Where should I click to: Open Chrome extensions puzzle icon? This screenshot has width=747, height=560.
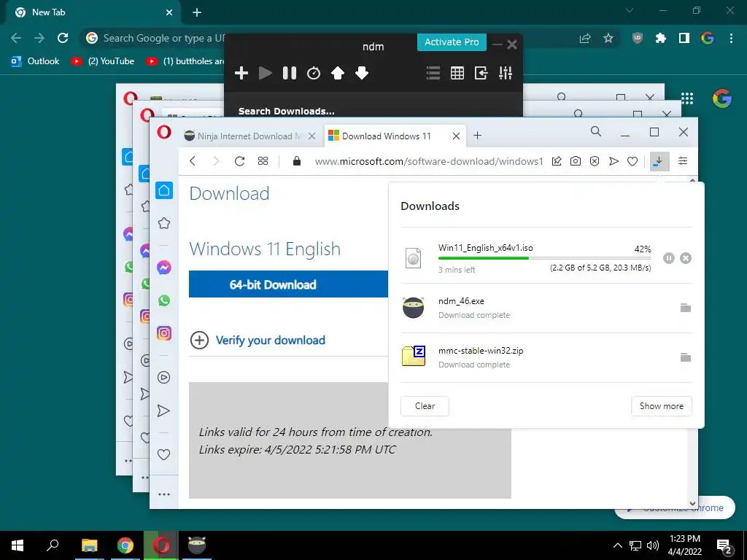pos(660,38)
